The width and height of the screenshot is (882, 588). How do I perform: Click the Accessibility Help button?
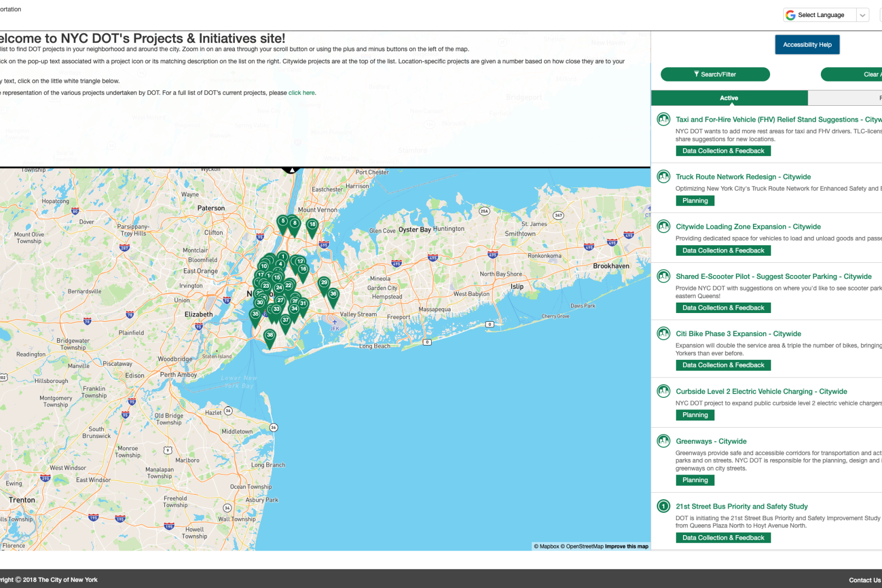click(x=807, y=45)
